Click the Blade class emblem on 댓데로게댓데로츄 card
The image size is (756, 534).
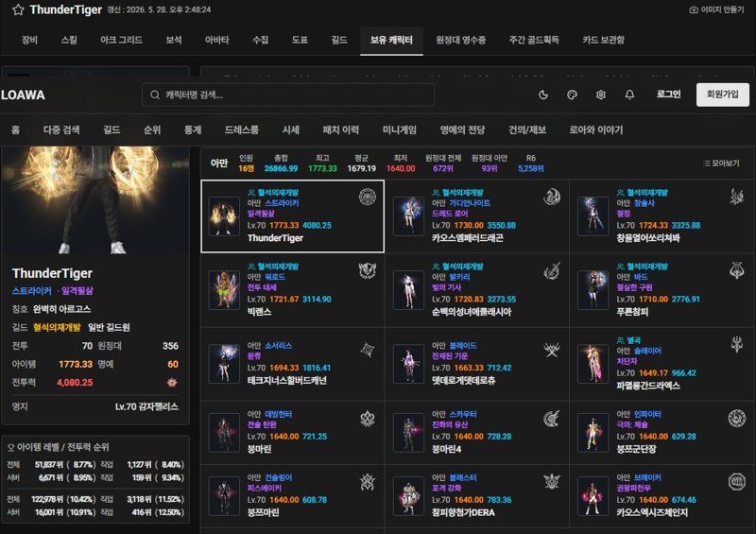pyautogui.click(x=552, y=350)
